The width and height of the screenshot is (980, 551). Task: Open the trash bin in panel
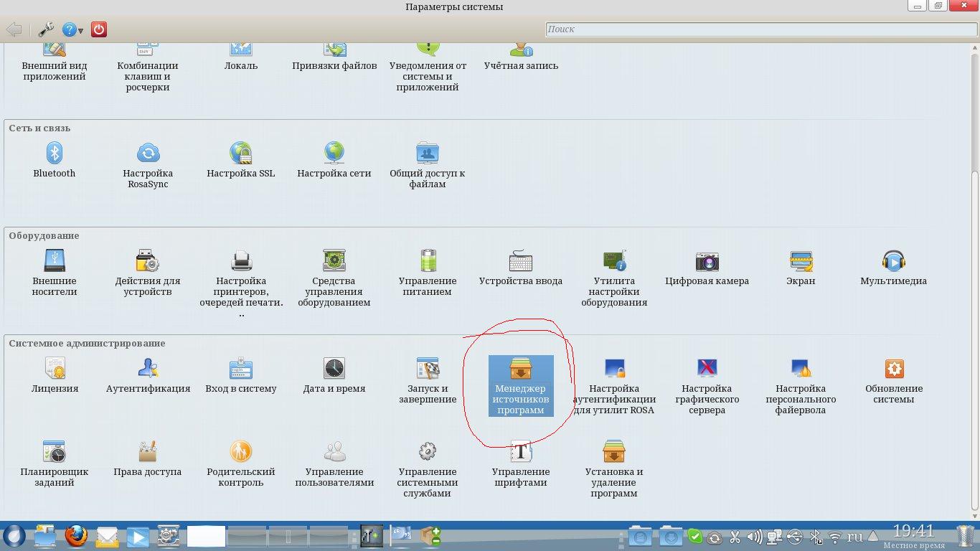pos(966,536)
